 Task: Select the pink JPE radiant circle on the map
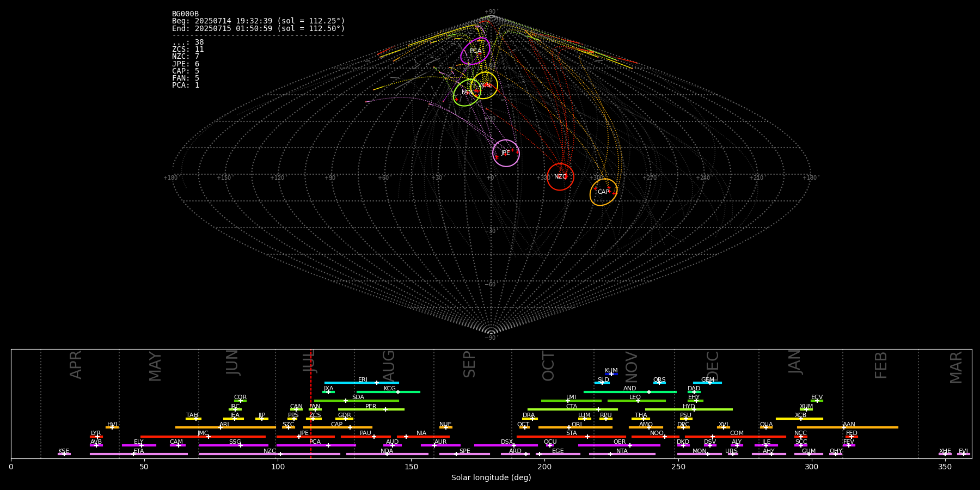click(x=506, y=153)
